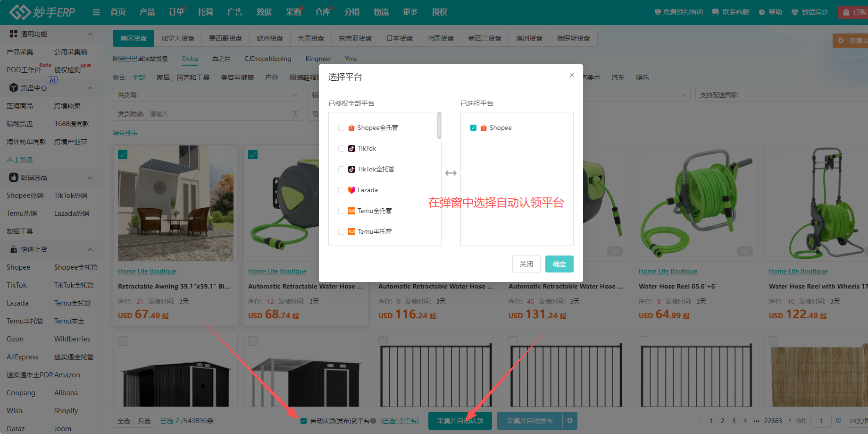Select the Water Hose Reel 65.6'+6' product checkbox
The width and height of the screenshot is (868, 434).
pos(643,154)
